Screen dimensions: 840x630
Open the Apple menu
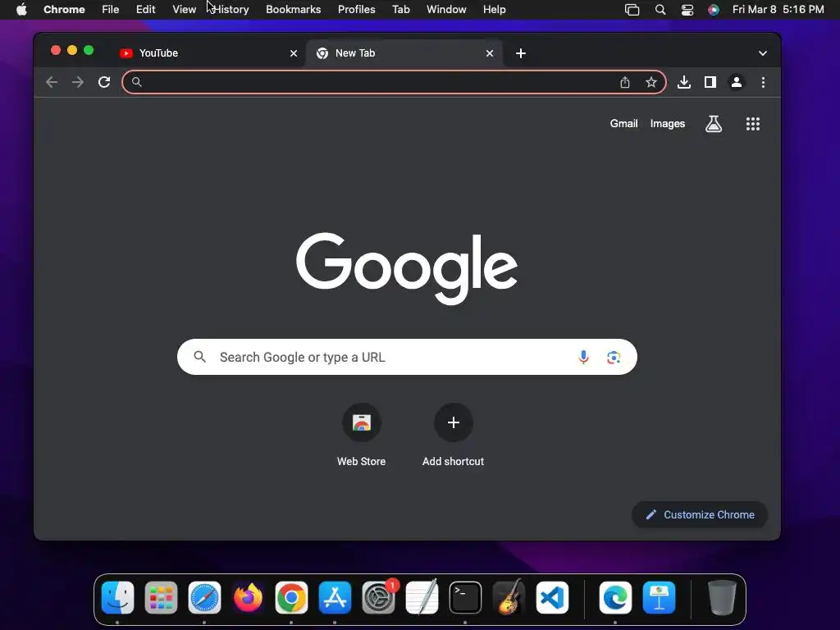pyautogui.click(x=21, y=10)
